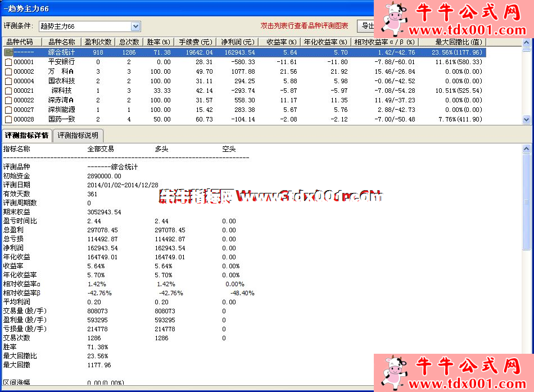Click the stock list scroll up arrow
This screenshot has height=392, width=534.
tap(526, 43)
